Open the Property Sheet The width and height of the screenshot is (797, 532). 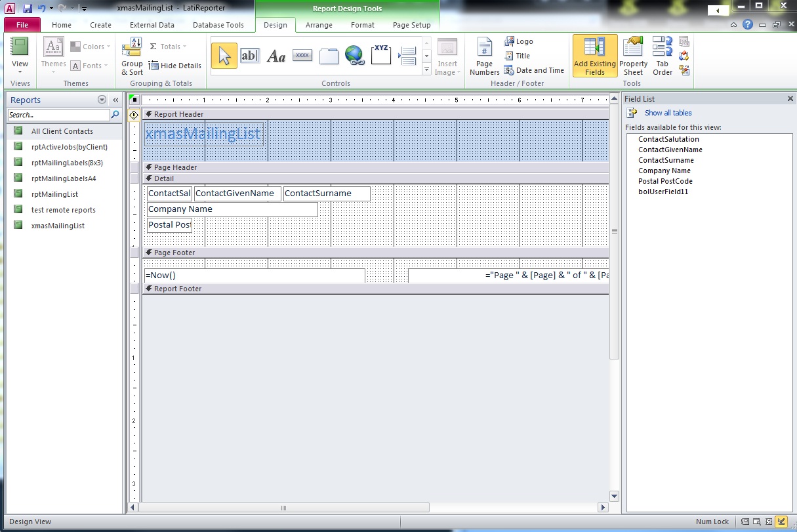click(x=633, y=56)
